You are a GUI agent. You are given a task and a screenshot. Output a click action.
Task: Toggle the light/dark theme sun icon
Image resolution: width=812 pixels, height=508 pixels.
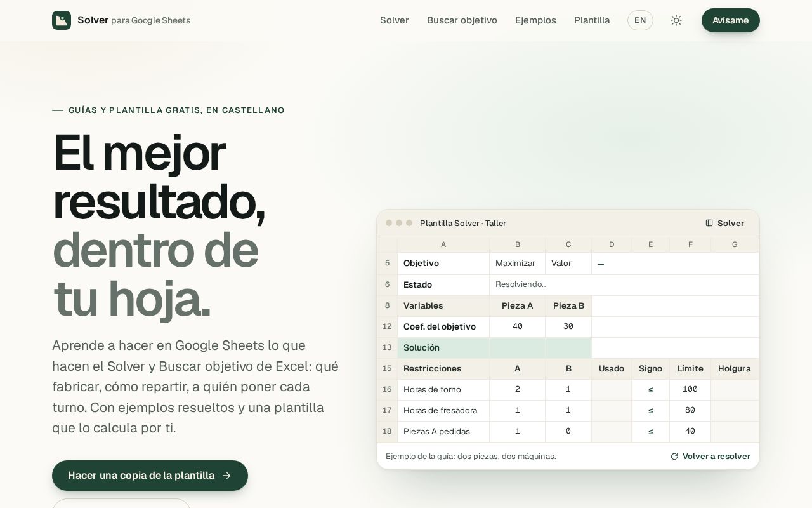pos(676,20)
